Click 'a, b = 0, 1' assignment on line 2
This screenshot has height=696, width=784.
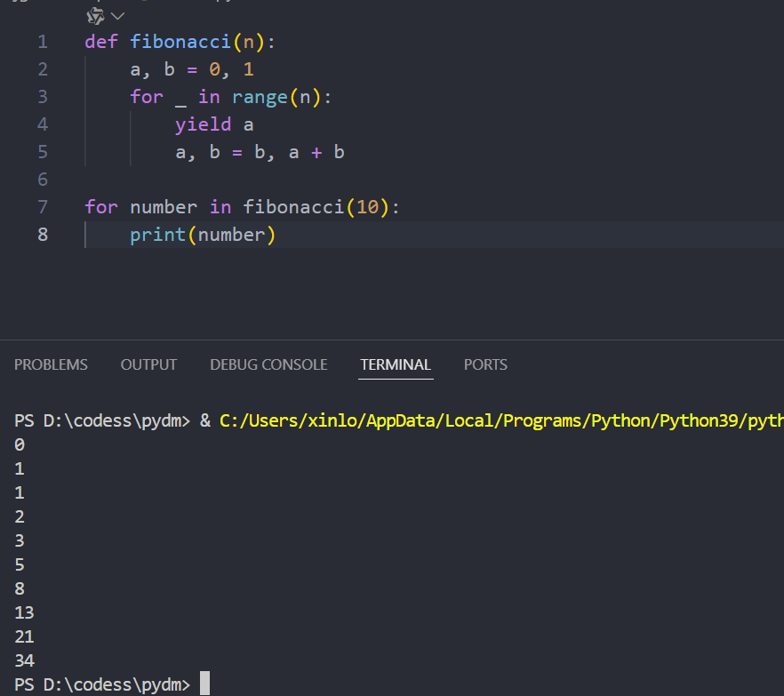tap(192, 69)
